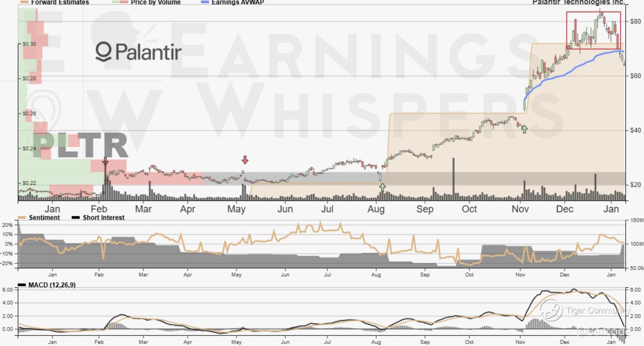The image size is (644, 346).
Task: Click the Palantir circle logo icon
Action: click(x=103, y=52)
